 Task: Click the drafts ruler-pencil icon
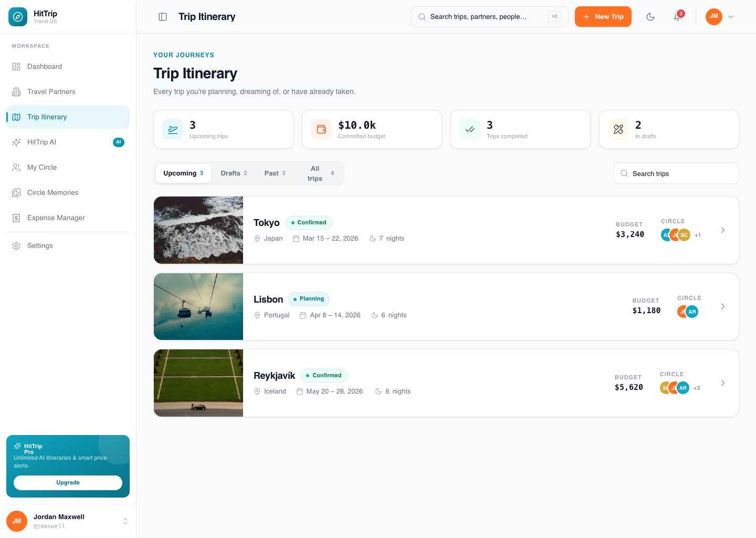(618, 129)
